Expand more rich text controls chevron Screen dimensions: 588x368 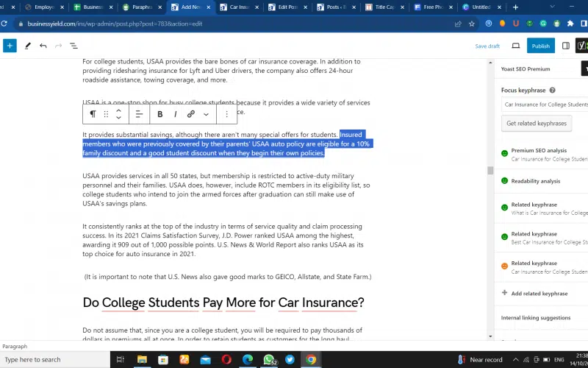tap(206, 114)
